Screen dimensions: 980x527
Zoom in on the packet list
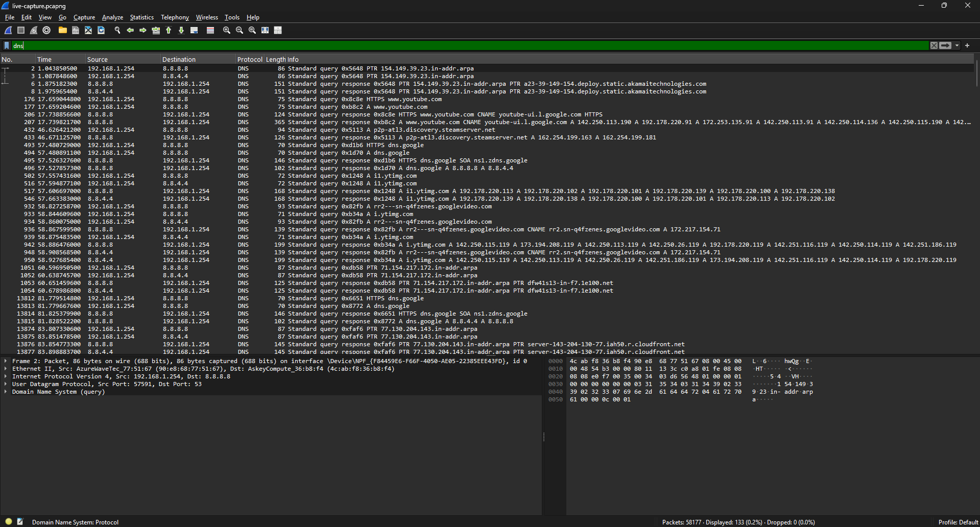pyautogui.click(x=226, y=30)
